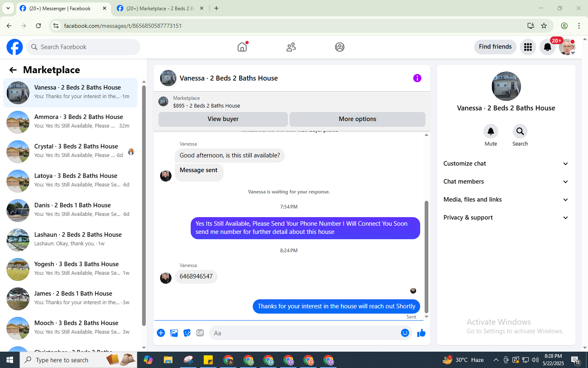Open the conversation information icon
Screen dimensions: 588x368
[417, 78]
